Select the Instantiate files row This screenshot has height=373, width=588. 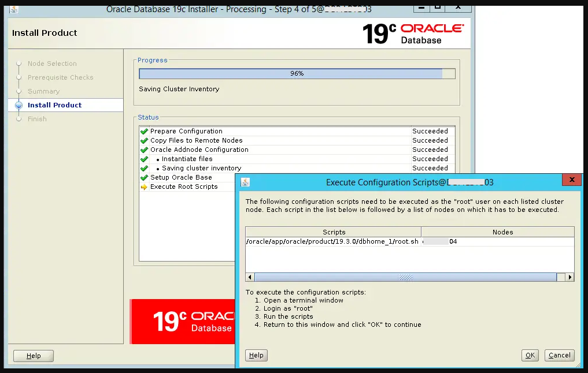[297, 159]
